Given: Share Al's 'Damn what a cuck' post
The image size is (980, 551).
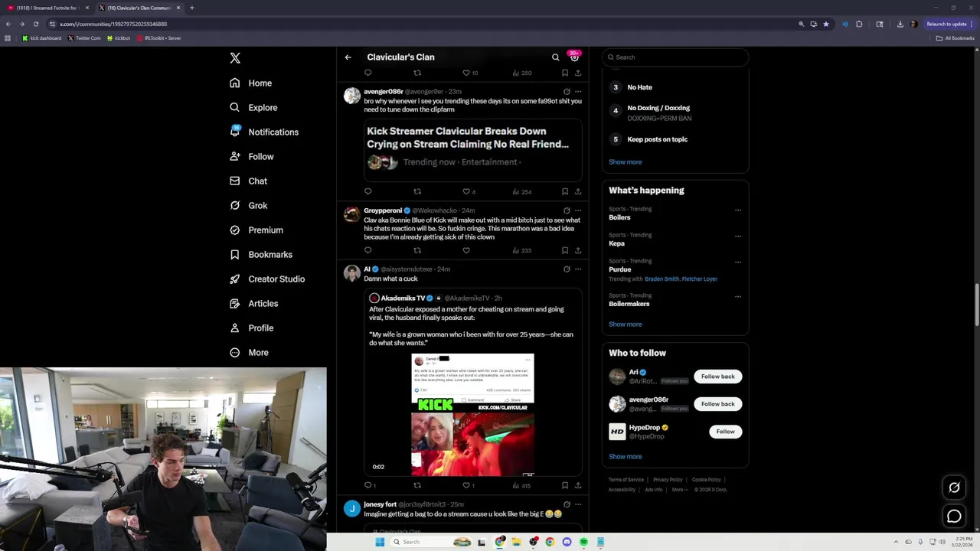Looking at the screenshot, I should pos(578,485).
